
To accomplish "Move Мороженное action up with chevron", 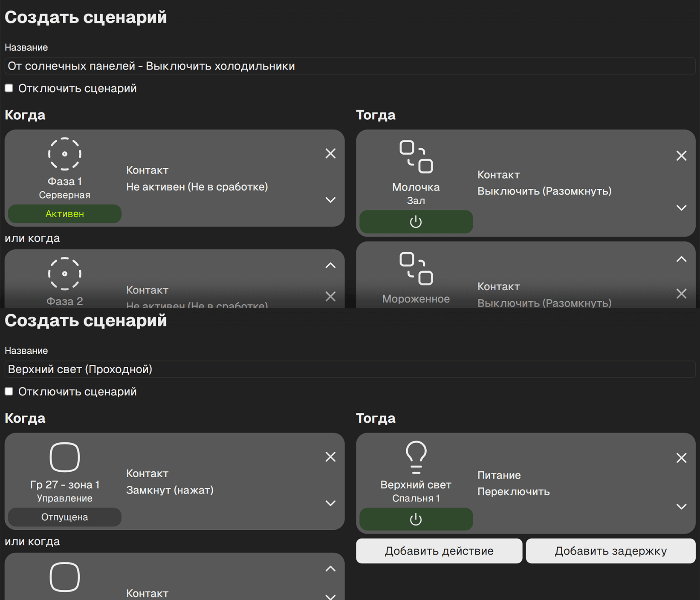I will (681, 259).
